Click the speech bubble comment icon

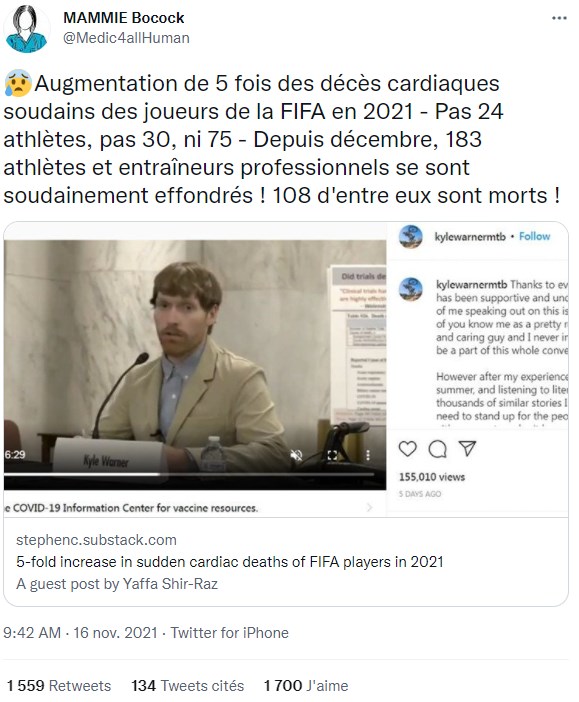tap(437, 449)
